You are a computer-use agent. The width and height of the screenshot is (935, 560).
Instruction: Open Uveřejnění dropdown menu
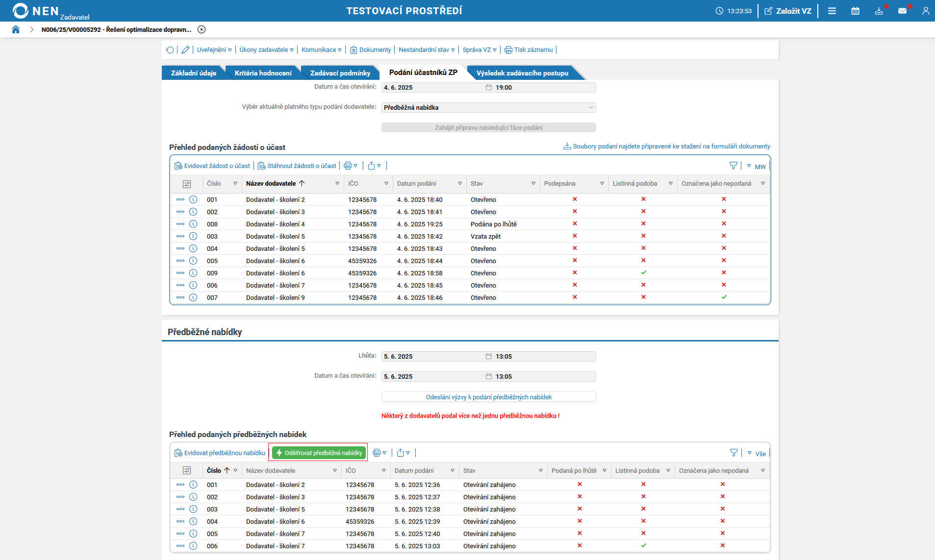pos(214,50)
